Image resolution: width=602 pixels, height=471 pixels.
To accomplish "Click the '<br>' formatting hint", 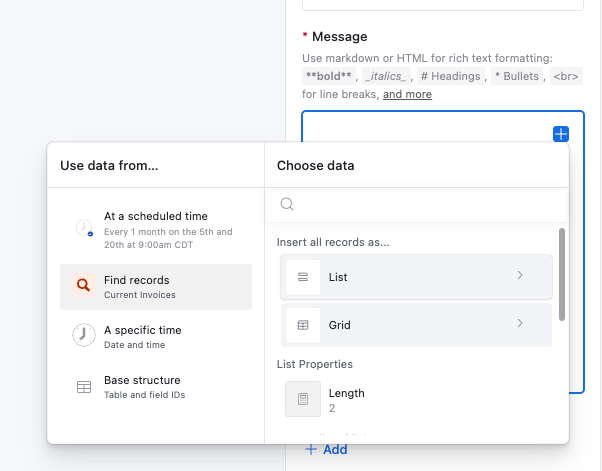I will [x=566, y=76].
